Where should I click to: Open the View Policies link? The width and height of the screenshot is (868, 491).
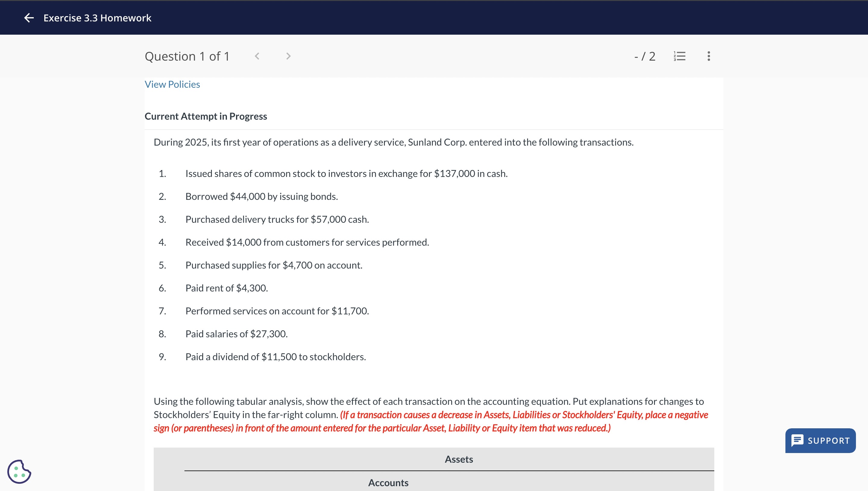172,84
